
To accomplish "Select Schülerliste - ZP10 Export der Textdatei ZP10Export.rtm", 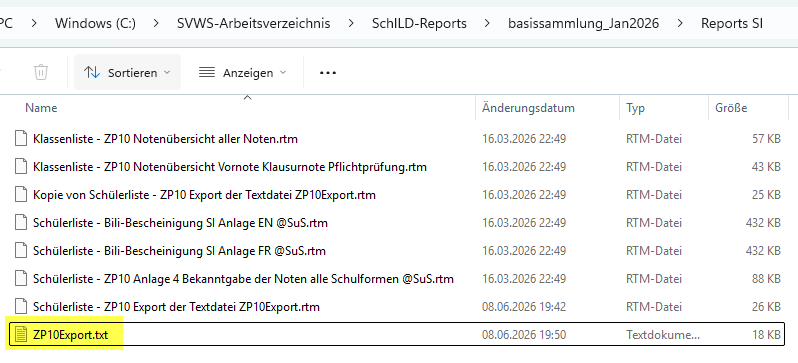I will click(176, 307).
